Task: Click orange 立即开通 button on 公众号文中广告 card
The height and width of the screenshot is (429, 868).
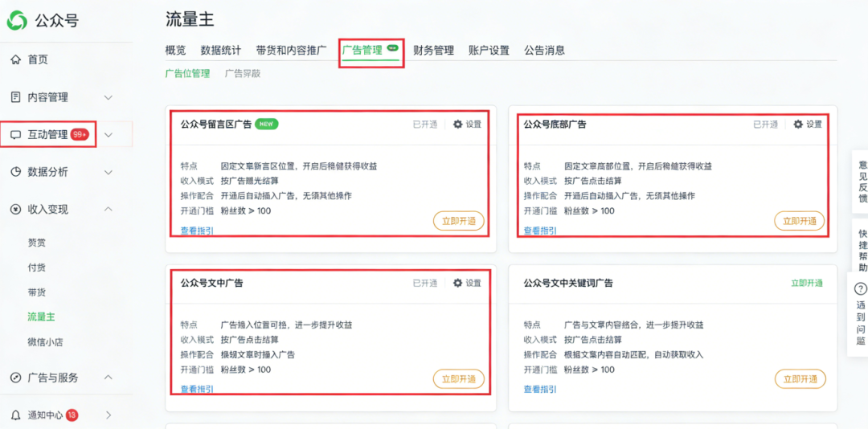Action: 458,379
